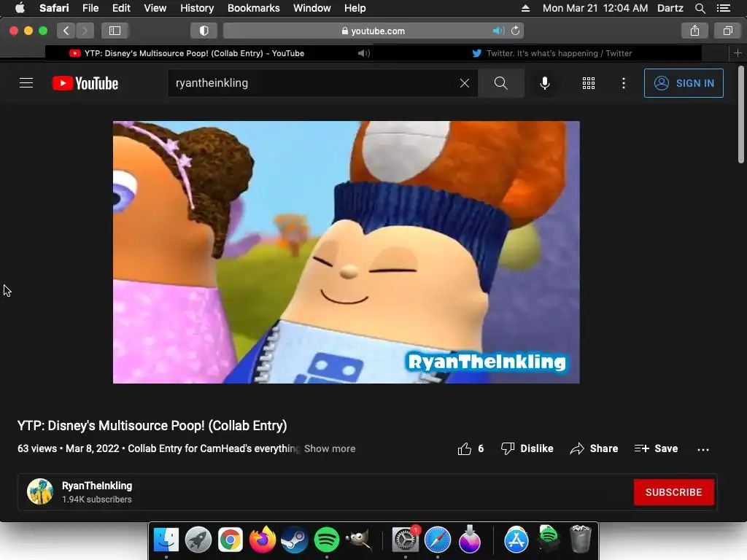The image size is (747, 560).
Task: Open Google Chrome from the Dock
Action: pyautogui.click(x=230, y=540)
